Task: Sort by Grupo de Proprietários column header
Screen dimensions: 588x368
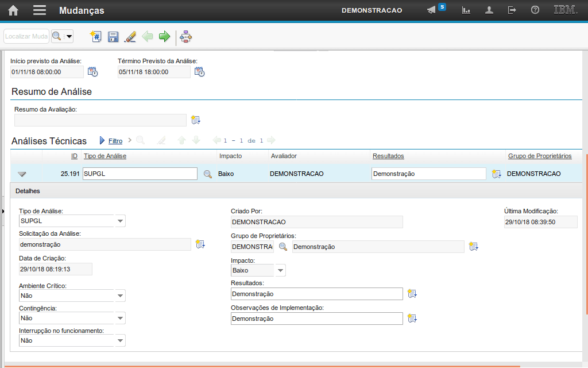Action: (x=540, y=156)
